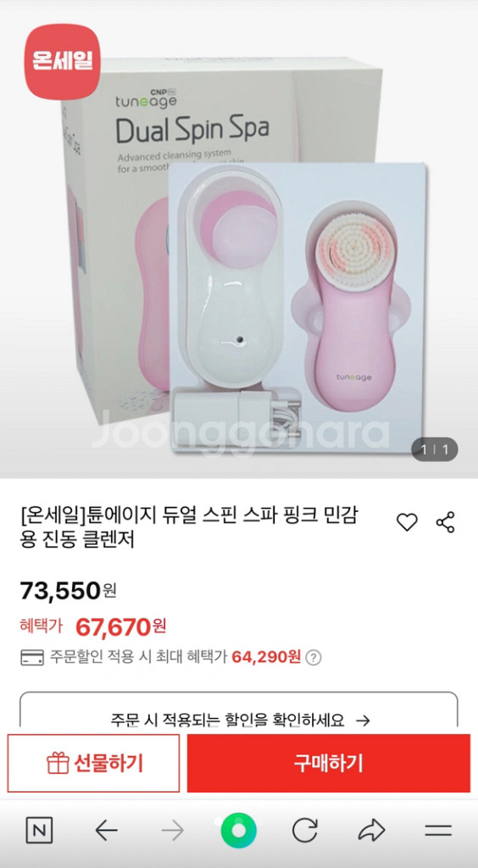Viewport: 478px width, 868px height.
Task: Click the red 구매하기 buy button
Action: (329, 764)
